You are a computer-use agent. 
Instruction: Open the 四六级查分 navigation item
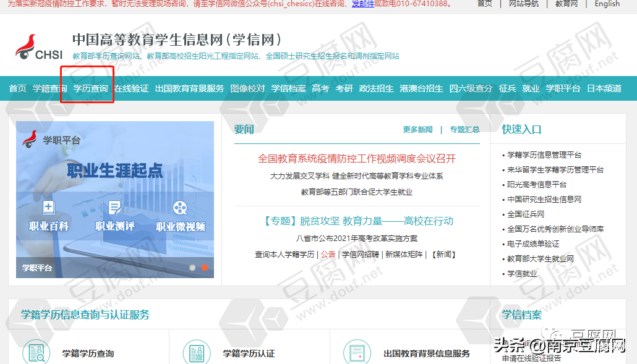tap(471, 88)
